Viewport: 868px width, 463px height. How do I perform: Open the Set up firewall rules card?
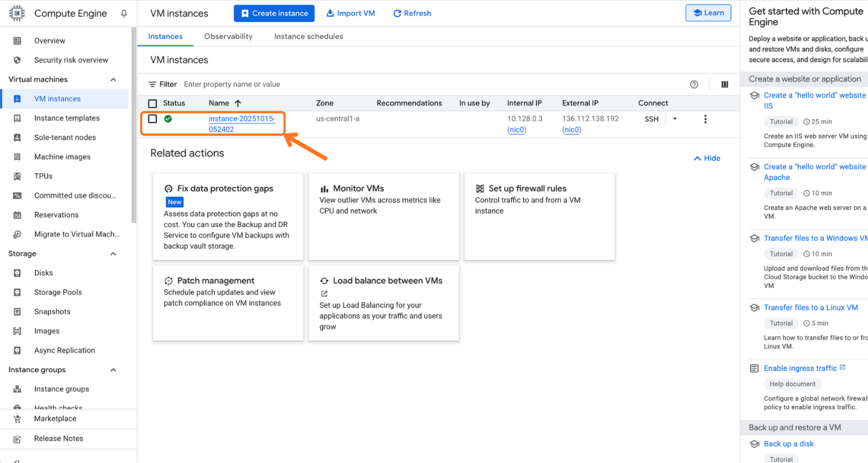pos(539,217)
